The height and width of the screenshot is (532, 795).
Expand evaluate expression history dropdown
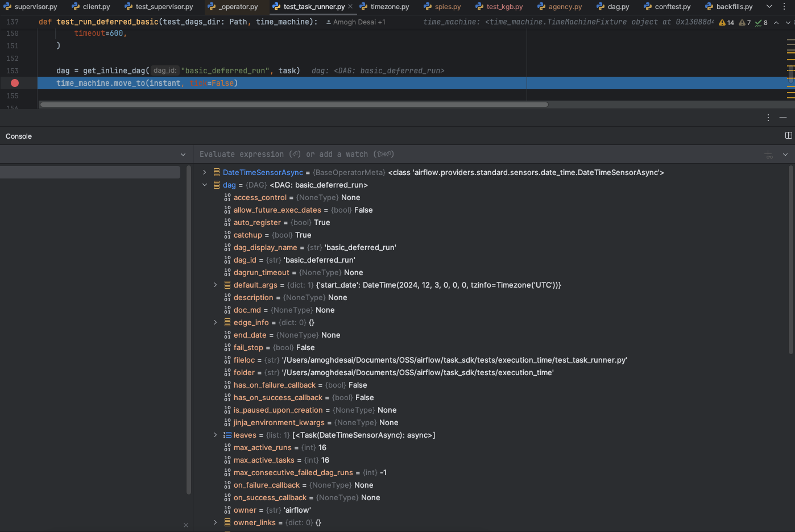785,155
